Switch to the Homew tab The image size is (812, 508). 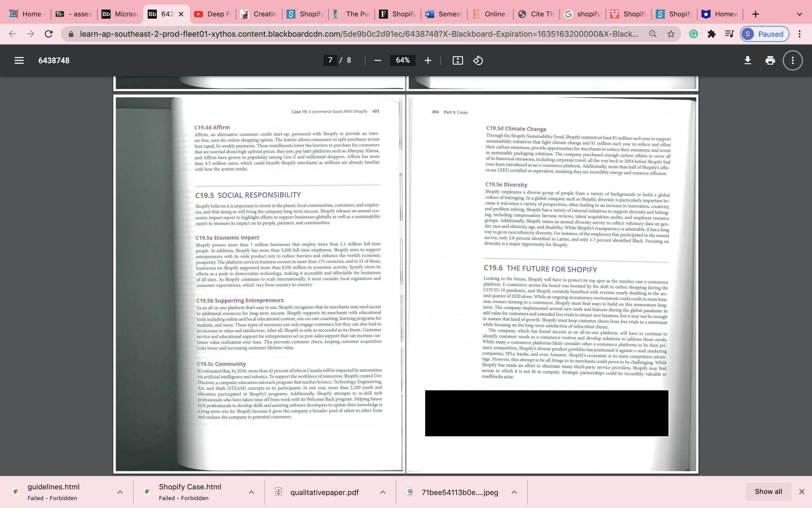(x=720, y=14)
